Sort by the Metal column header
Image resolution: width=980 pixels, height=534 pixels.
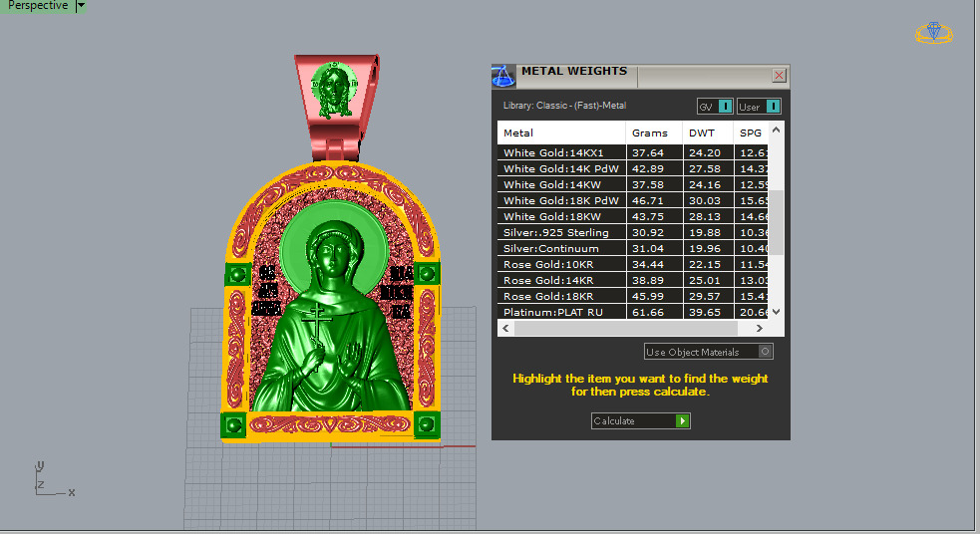click(x=561, y=133)
